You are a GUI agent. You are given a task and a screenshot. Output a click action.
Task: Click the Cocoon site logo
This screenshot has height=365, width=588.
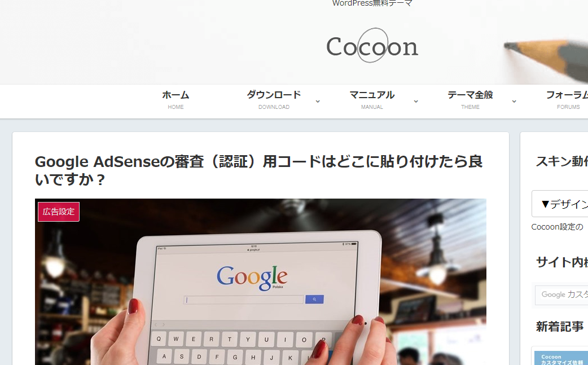click(372, 46)
